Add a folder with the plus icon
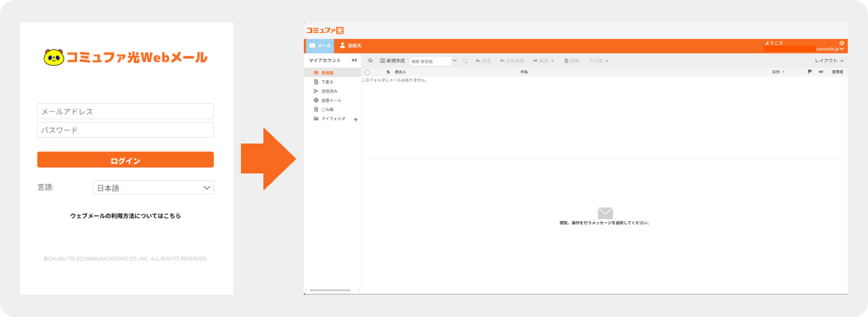This screenshot has width=868, height=317. [355, 119]
